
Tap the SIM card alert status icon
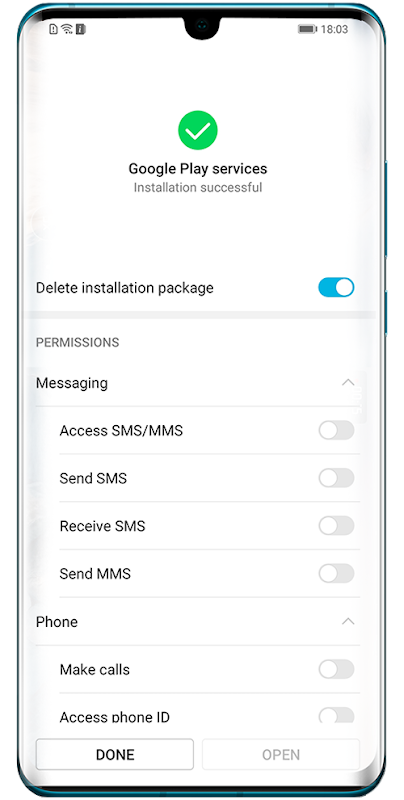pyautogui.click(x=54, y=29)
